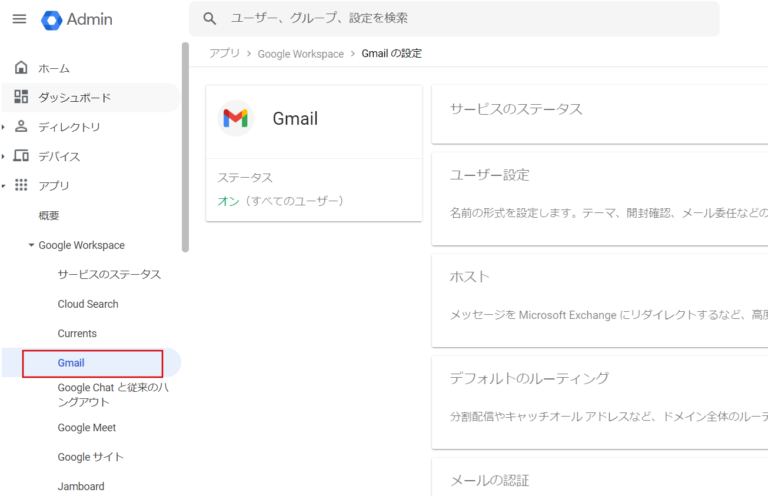Click the Apps grid icon
This screenshot has width=768, height=496.
(x=21, y=185)
